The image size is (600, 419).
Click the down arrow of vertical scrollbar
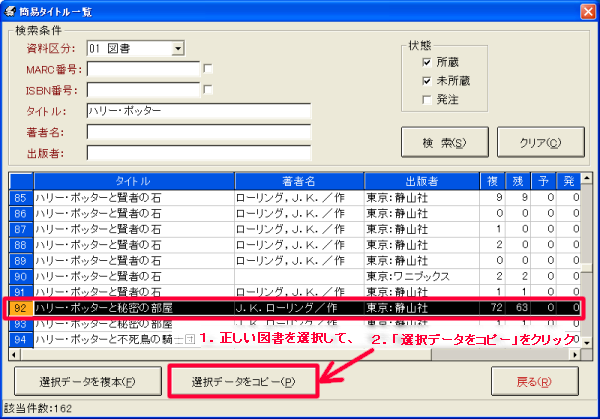point(587,343)
